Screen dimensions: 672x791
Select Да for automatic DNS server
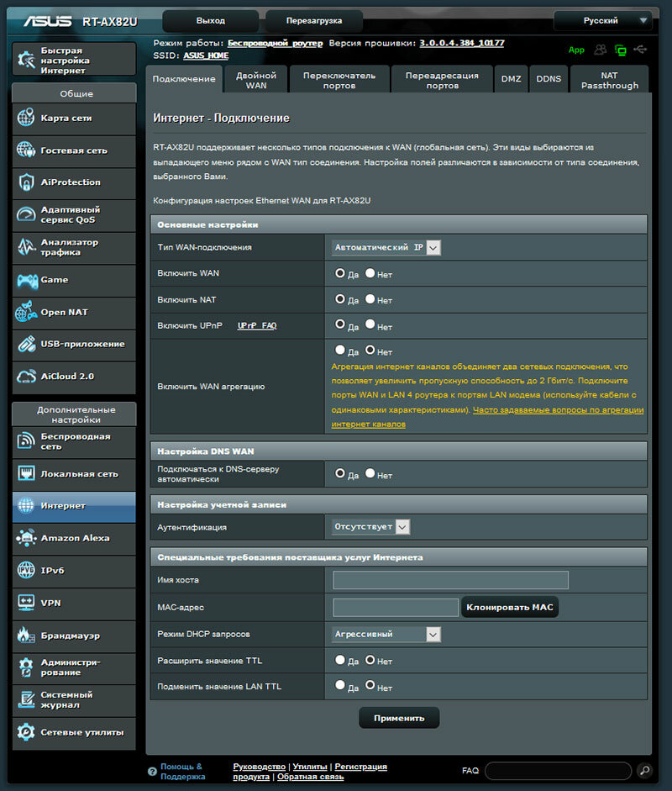[340, 473]
